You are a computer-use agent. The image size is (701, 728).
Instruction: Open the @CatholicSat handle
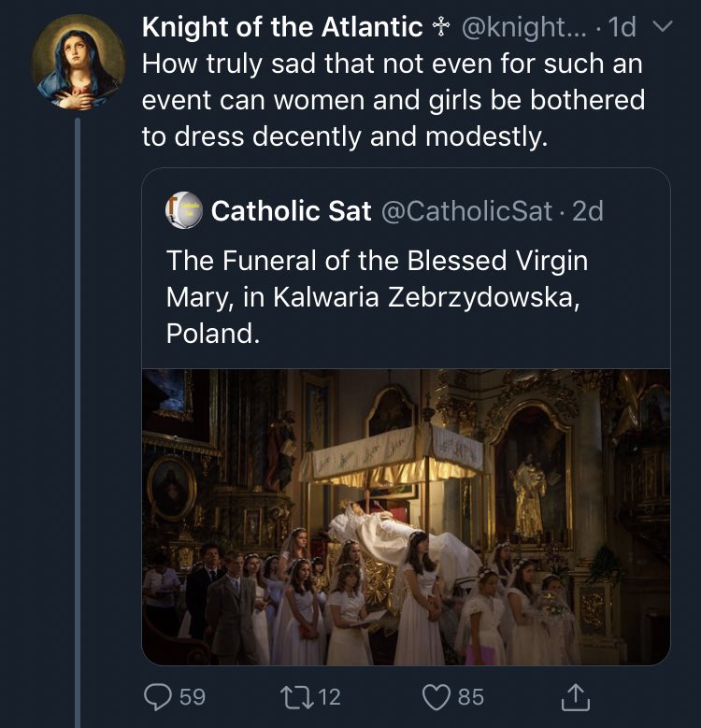point(466,211)
